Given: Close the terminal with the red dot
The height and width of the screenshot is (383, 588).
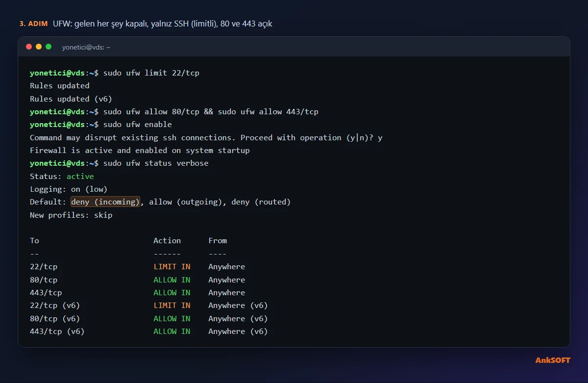Looking at the screenshot, I should (x=29, y=47).
